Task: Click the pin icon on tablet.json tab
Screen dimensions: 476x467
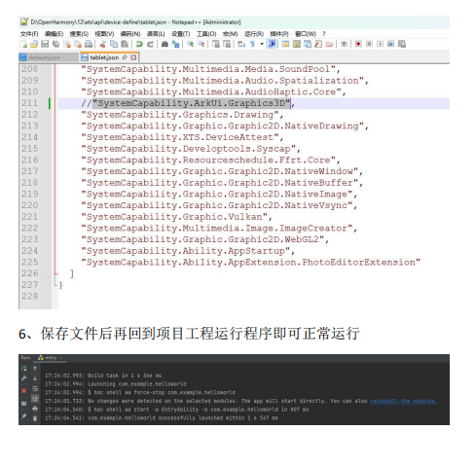Action: click(125, 57)
